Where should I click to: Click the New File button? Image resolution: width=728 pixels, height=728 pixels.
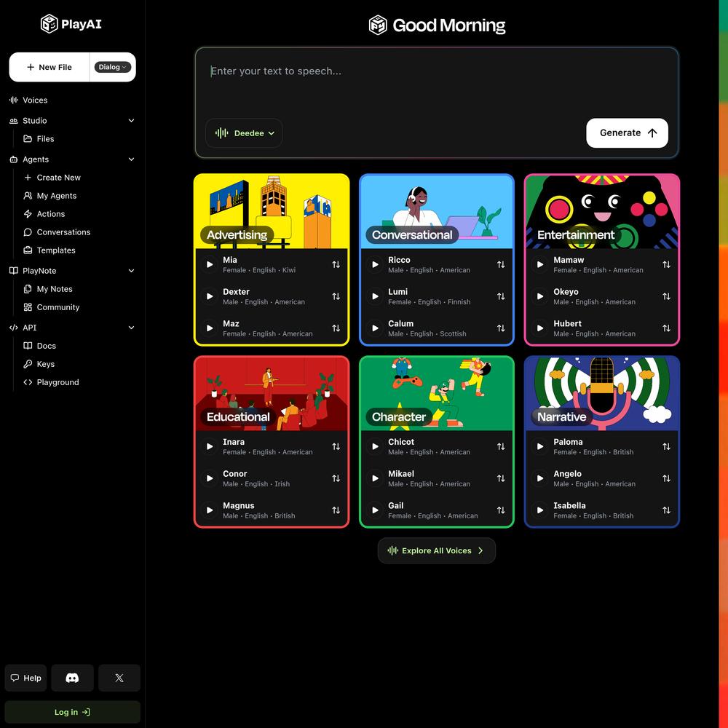(x=50, y=67)
